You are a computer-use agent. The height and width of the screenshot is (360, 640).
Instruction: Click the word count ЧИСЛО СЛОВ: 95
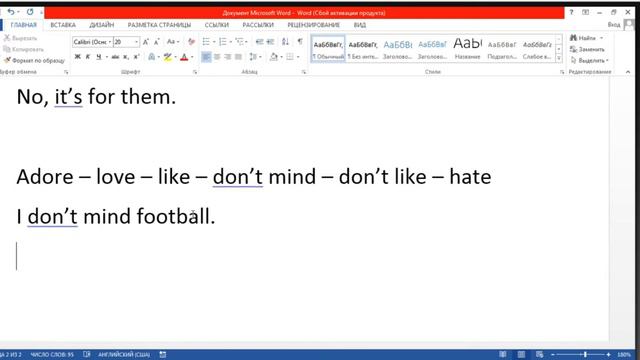[x=52, y=354]
